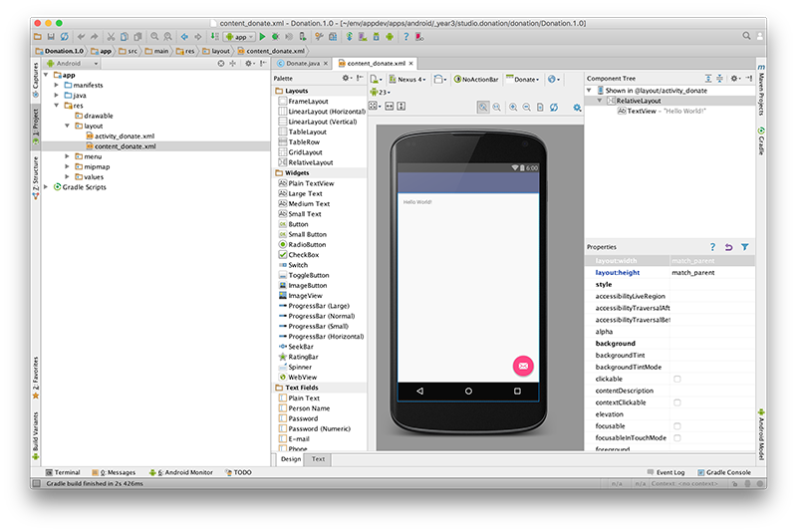The width and height of the screenshot is (797, 532).
Task: Refresh the layout preview
Action: [x=554, y=107]
